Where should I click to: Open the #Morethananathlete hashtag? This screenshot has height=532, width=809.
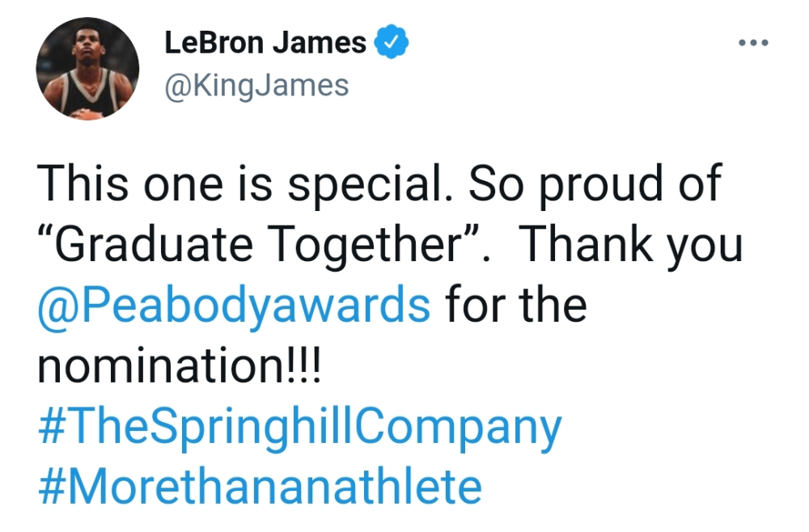[x=260, y=486]
